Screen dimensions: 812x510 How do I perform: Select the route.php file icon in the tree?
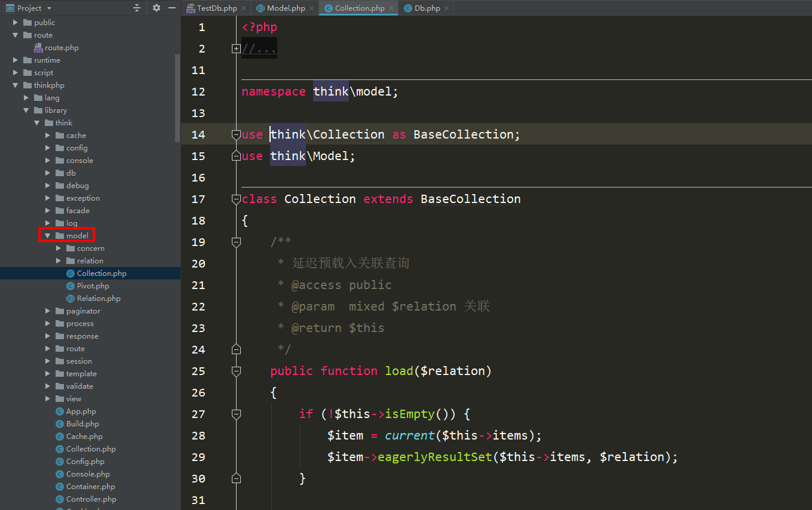(x=39, y=48)
